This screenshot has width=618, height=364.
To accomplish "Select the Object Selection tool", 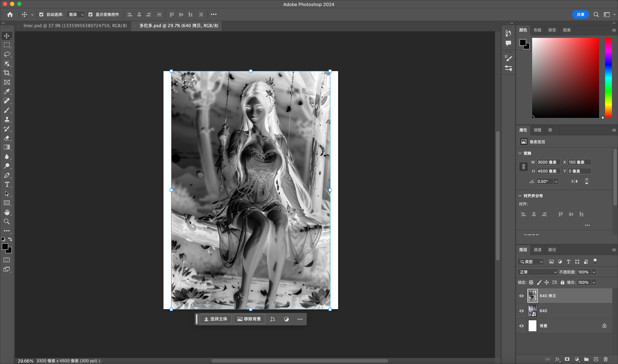I will (x=7, y=64).
